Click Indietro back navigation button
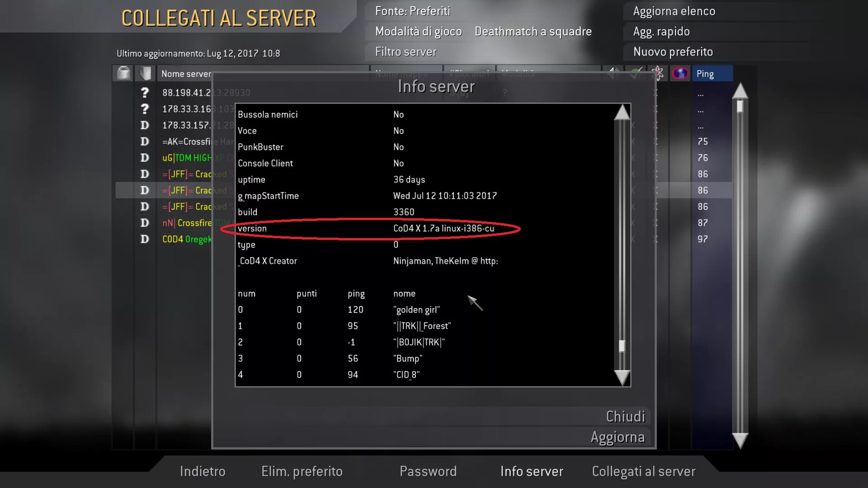 [203, 471]
